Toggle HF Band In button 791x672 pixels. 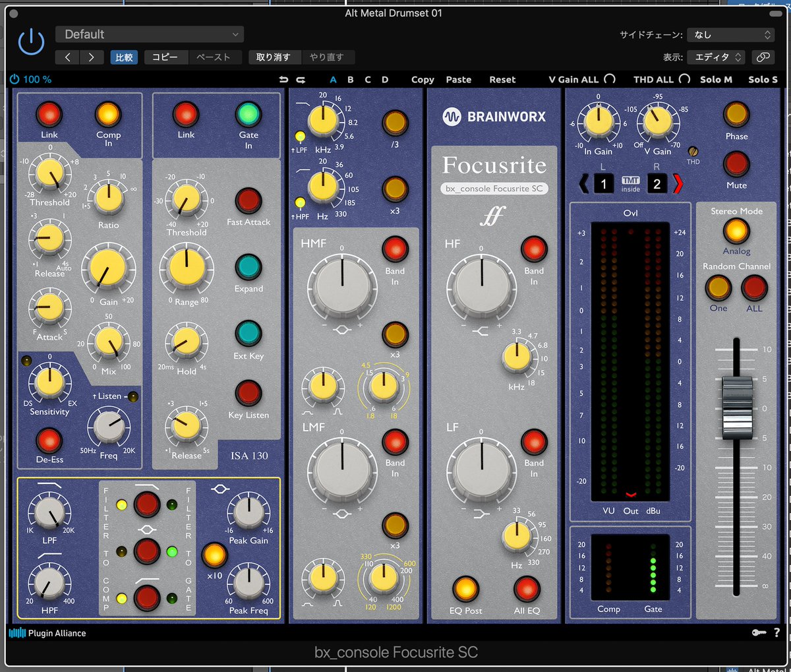[x=534, y=249]
